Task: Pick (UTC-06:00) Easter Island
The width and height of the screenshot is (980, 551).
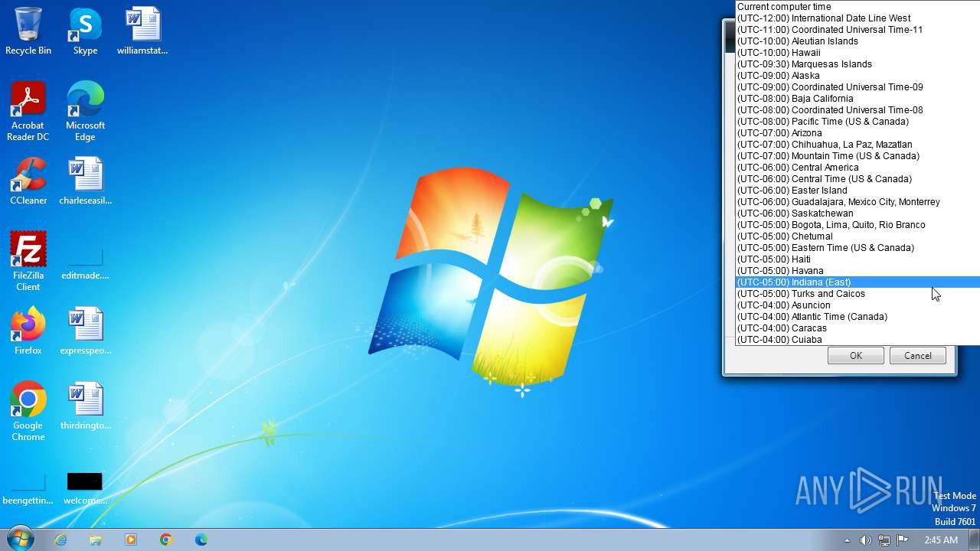Action: 858,191
